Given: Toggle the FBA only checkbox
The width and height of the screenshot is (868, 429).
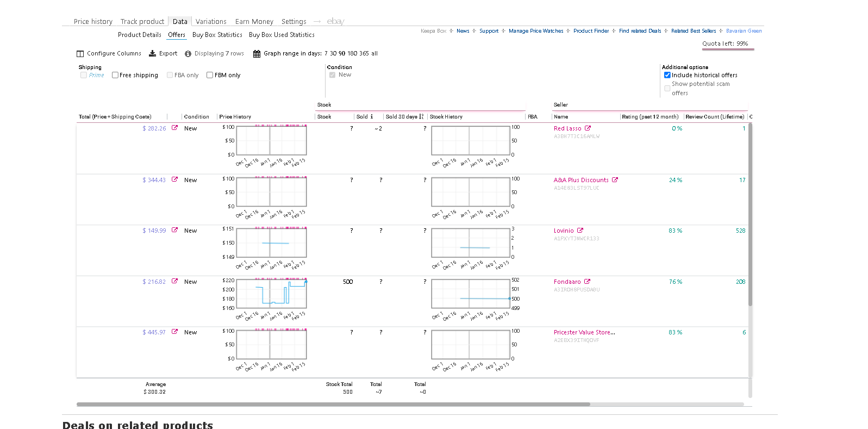Looking at the screenshot, I should coord(170,75).
